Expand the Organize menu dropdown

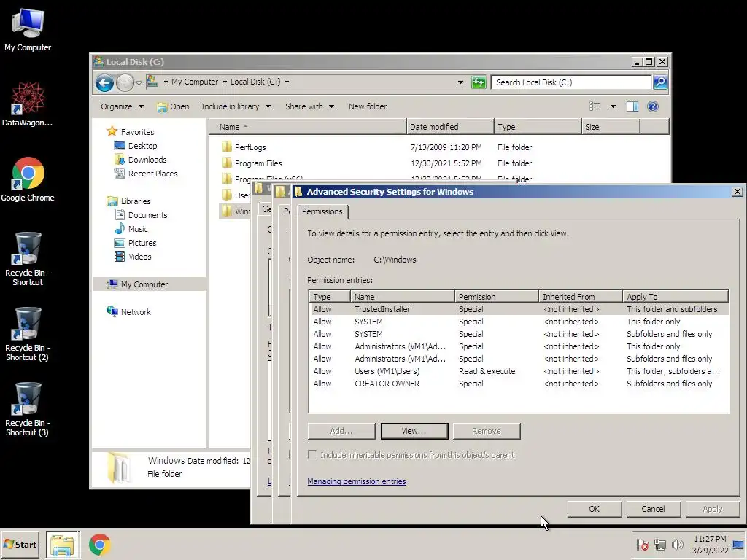pyautogui.click(x=141, y=106)
